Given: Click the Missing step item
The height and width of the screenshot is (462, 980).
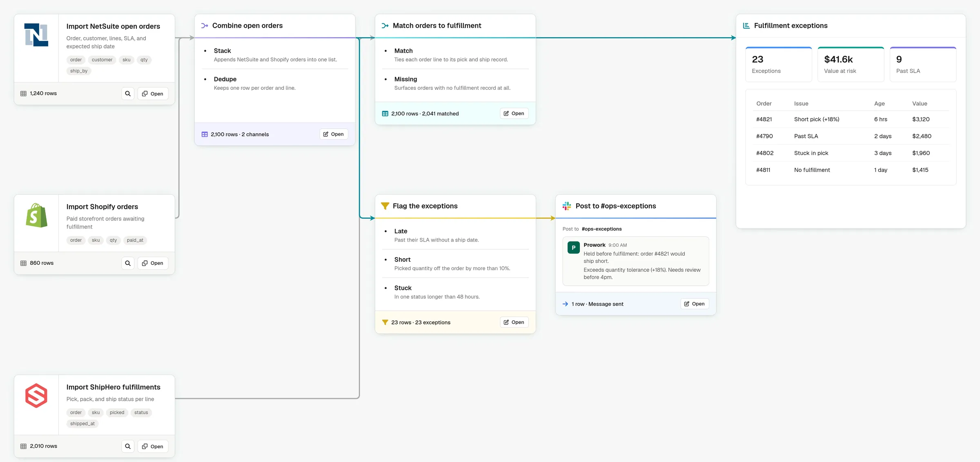Looking at the screenshot, I should [456, 83].
